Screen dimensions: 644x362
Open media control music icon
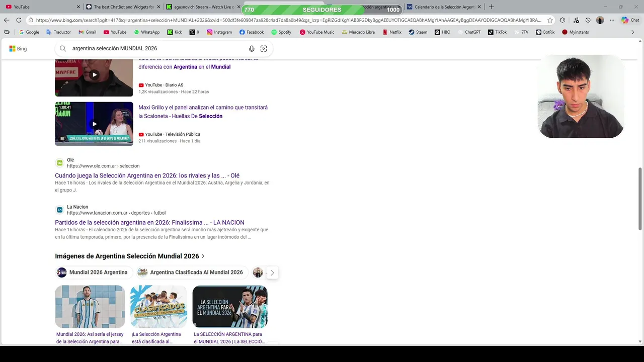click(576, 20)
